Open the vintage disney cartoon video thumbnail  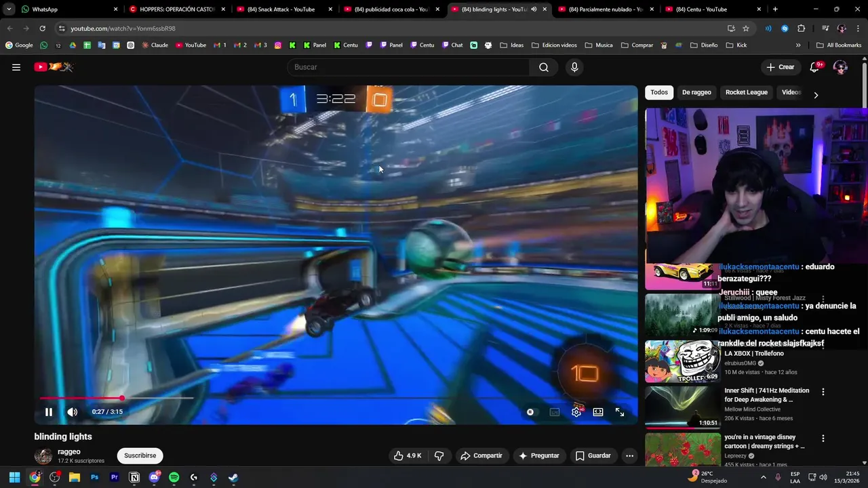[682, 449]
